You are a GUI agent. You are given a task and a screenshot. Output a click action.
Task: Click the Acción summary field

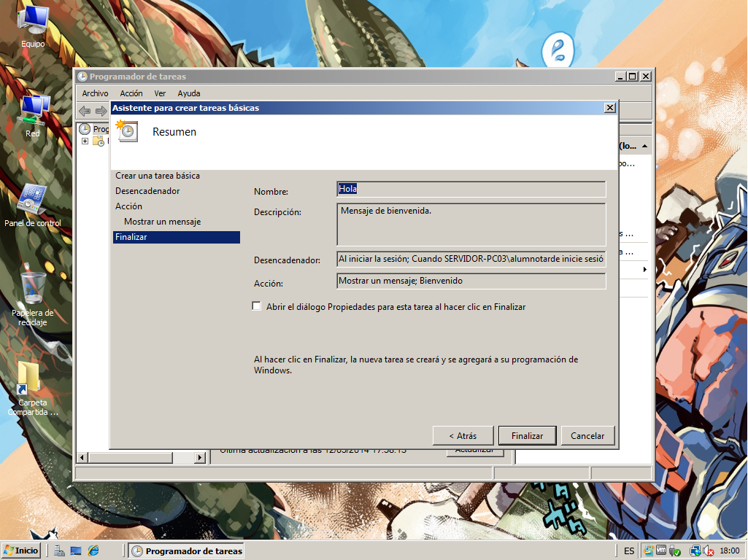[471, 281]
